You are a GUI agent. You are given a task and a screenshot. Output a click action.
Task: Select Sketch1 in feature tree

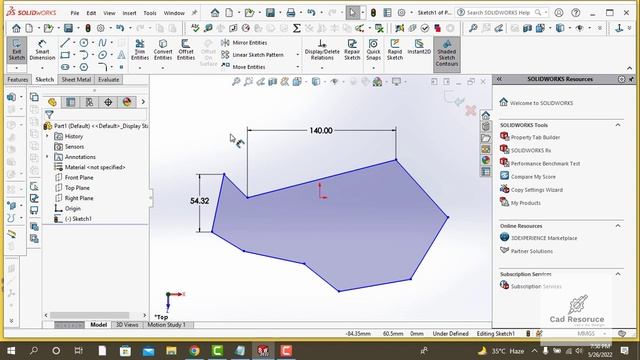coord(73,219)
